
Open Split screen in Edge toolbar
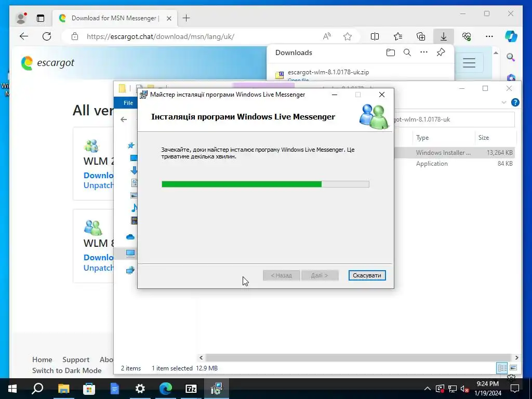tap(375, 36)
